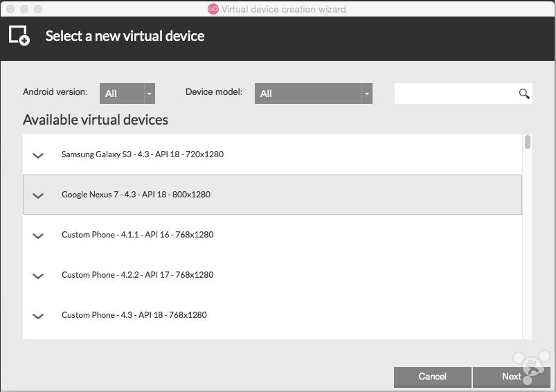The image size is (556, 392).
Task: Select Custom Phone - 4.2.2 - API 17 row
Action: point(272,274)
